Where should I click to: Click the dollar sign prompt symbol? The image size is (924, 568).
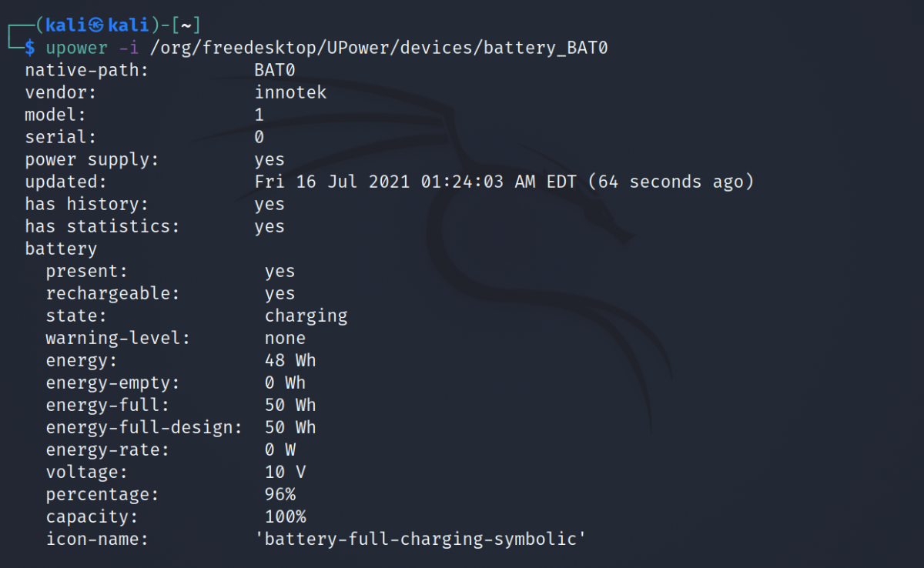(x=30, y=48)
